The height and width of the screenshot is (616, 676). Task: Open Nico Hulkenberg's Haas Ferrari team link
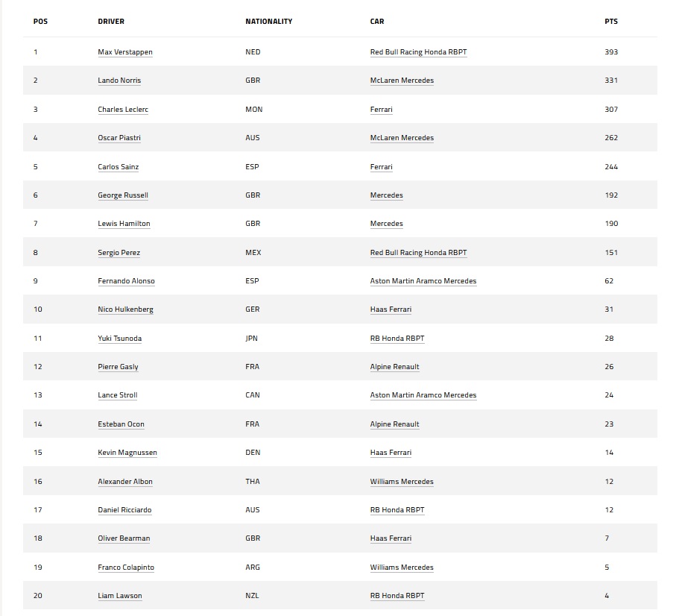click(391, 309)
